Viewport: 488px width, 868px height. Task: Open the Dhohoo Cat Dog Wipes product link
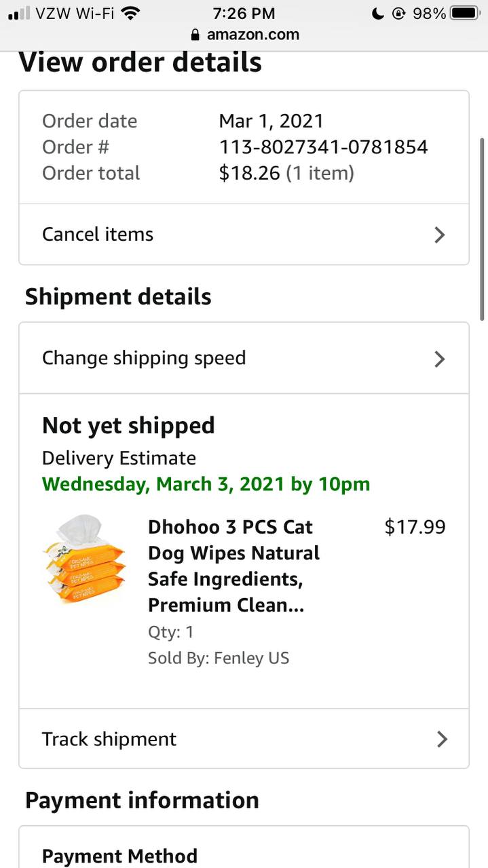pos(233,566)
